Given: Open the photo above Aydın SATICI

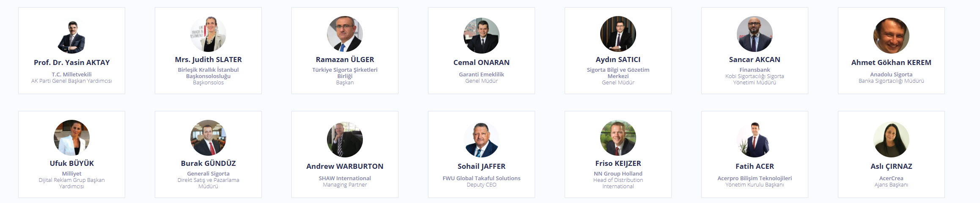Looking at the screenshot, I should 618,34.
